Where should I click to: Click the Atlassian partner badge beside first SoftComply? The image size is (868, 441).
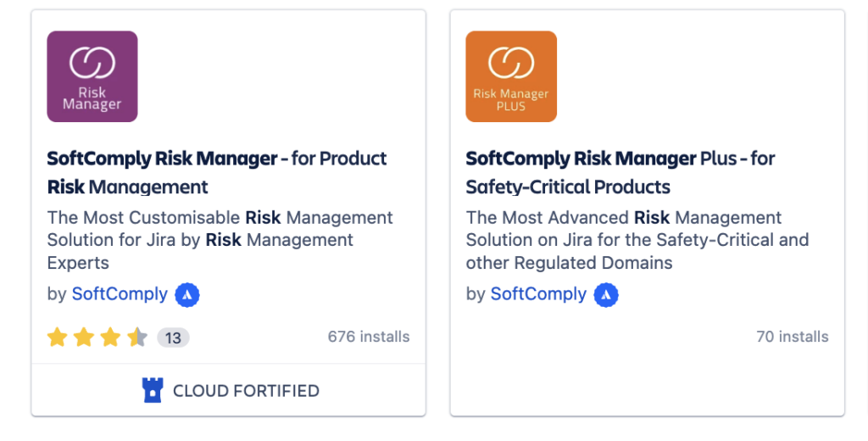tap(187, 295)
